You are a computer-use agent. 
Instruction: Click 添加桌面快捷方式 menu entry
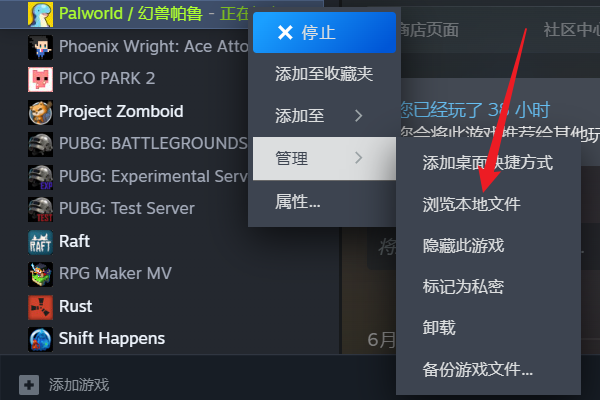coord(488,163)
